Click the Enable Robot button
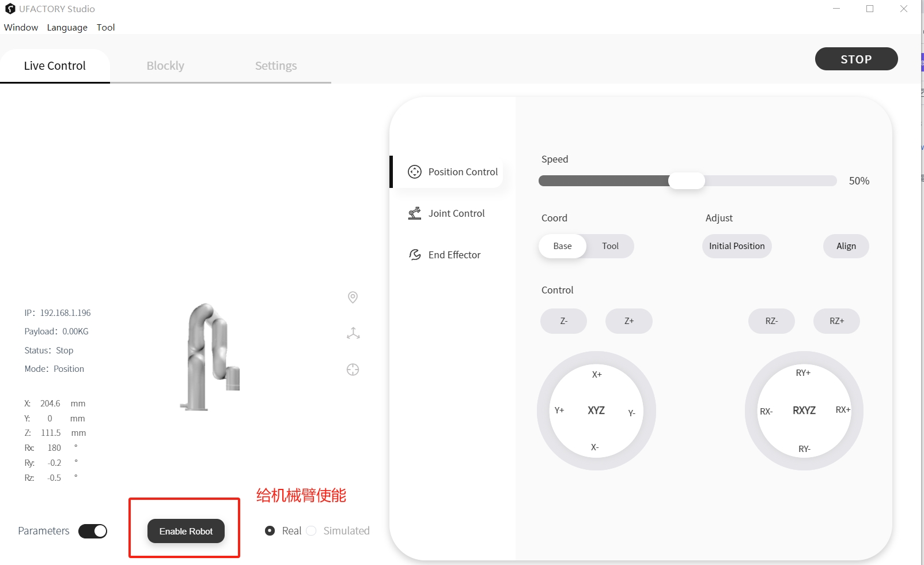The width and height of the screenshot is (924, 565). click(x=186, y=531)
